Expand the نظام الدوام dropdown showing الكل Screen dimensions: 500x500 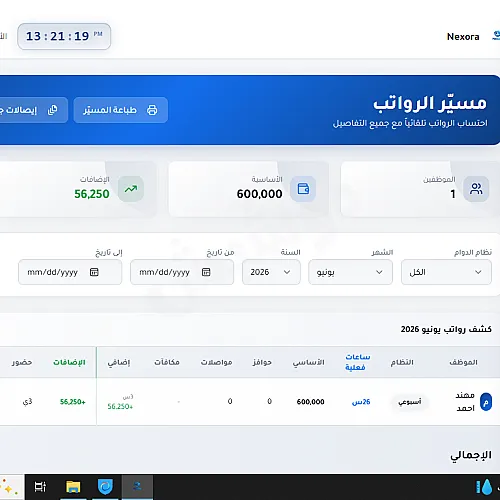[x=446, y=272]
